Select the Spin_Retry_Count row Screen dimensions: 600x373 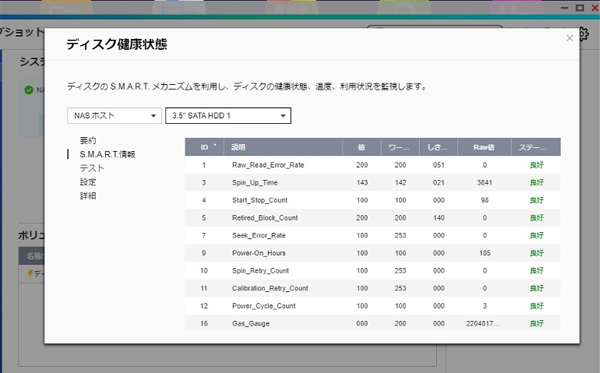click(373, 270)
